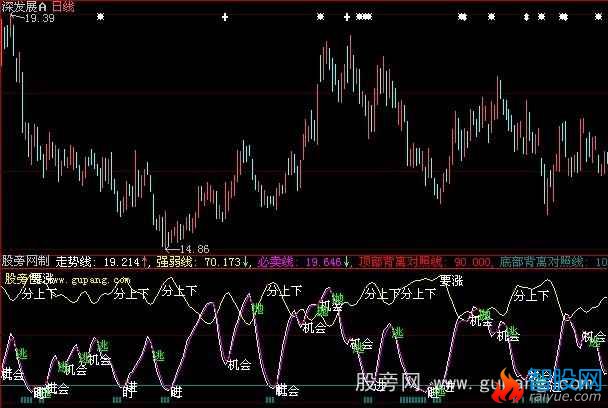This screenshot has height=408, width=608.
Task: Click the 要涨 signal label
Action: point(451,280)
